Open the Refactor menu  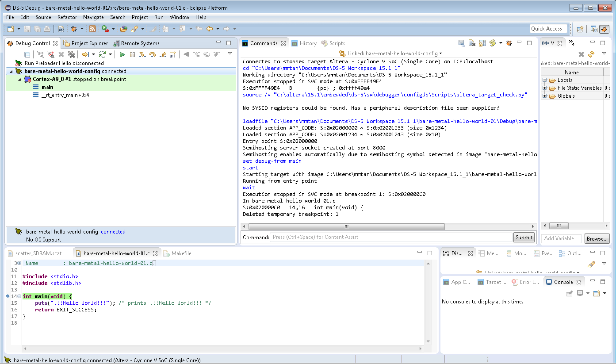(67, 17)
